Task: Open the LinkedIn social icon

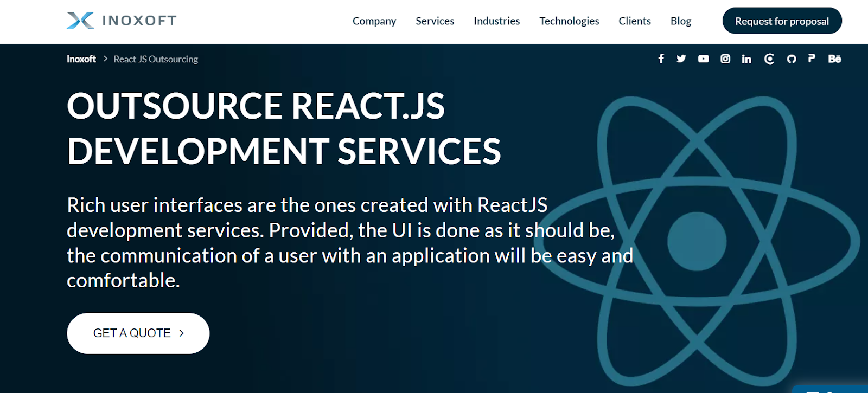Action: pos(747,59)
